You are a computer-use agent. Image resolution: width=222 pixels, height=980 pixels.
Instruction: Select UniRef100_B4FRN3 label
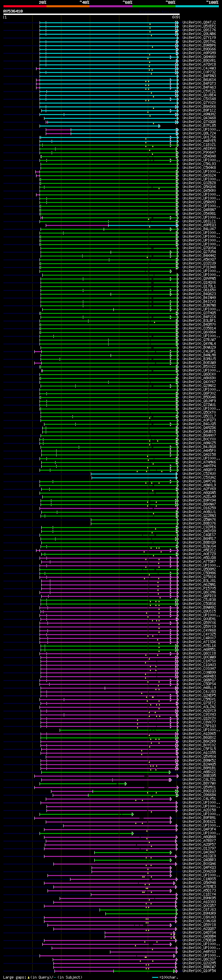199,76
